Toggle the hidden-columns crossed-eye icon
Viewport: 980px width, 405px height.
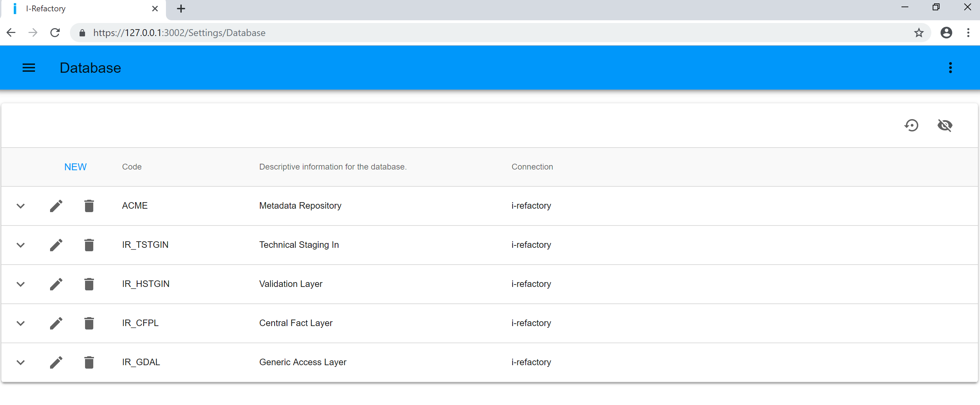pyautogui.click(x=945, y=125)
